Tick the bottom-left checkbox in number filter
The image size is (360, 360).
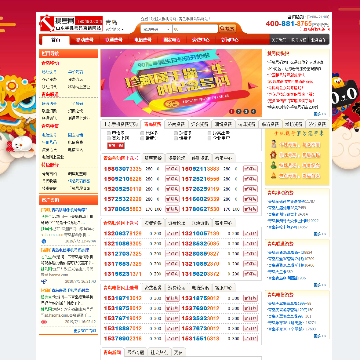click(109, 138)
